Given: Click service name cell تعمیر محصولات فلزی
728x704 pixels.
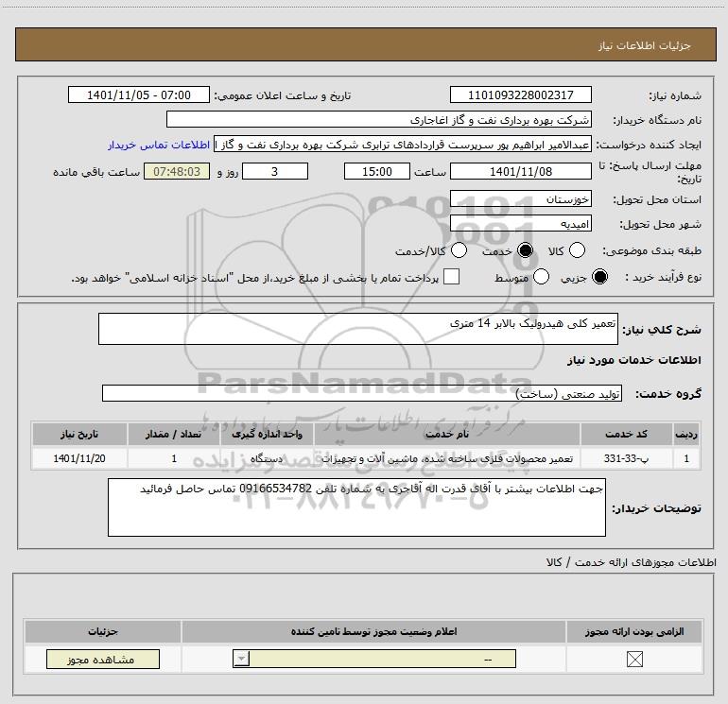Looking at the screenshot, I should [x=447, y=458].
